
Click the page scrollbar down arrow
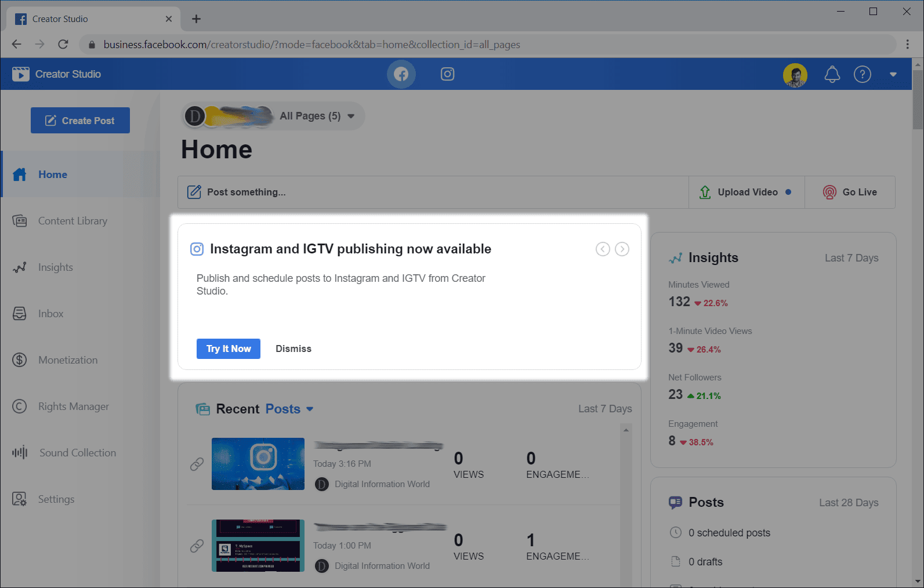click(x=918, y=581)
